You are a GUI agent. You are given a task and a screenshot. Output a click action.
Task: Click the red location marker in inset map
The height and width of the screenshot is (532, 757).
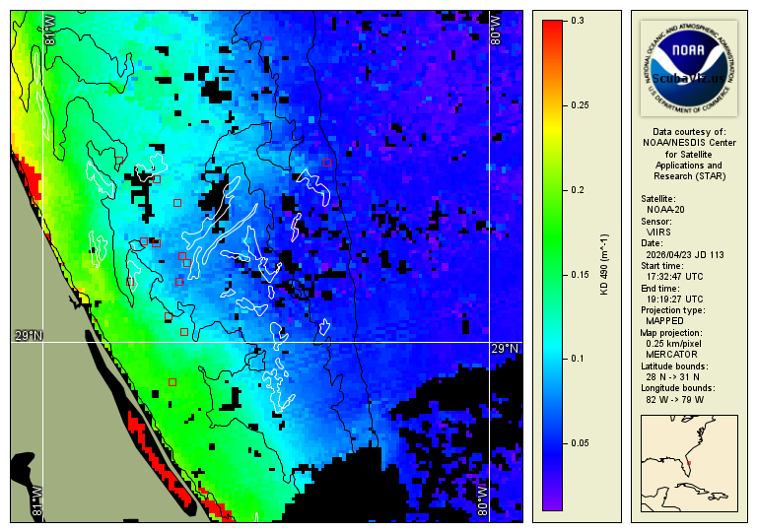[x=689, y=463]
